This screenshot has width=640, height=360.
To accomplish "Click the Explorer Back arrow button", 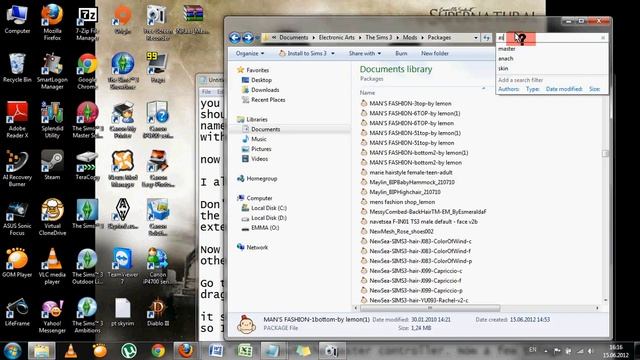I will [235, 38].
